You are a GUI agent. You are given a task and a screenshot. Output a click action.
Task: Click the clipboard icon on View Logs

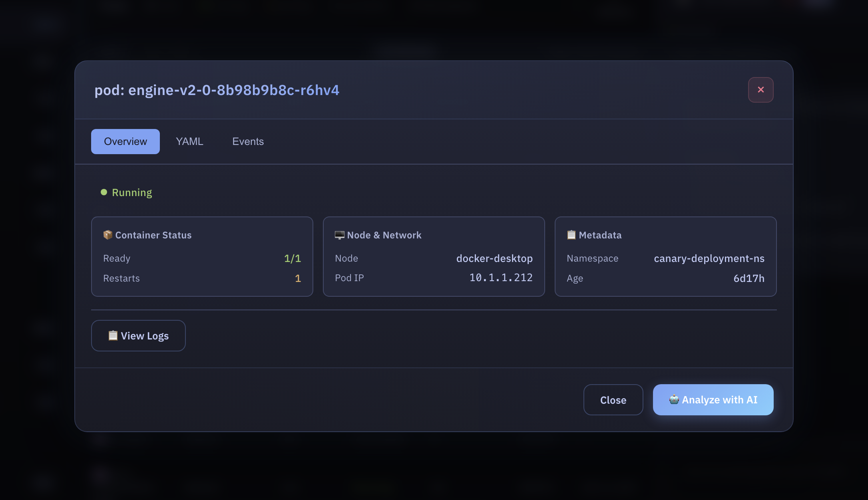(113, 335)
